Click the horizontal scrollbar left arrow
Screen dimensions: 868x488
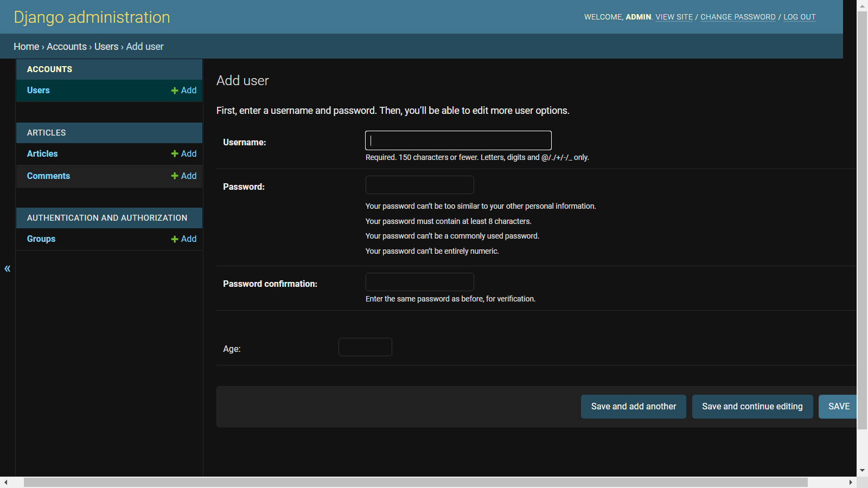point(5,483)
